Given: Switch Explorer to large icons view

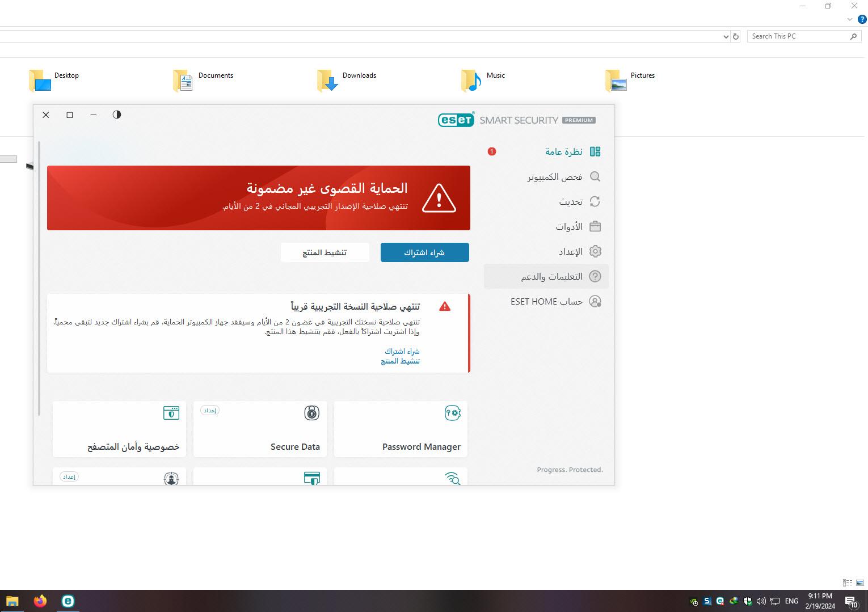Looking at the screenshot, I should 860,583.
